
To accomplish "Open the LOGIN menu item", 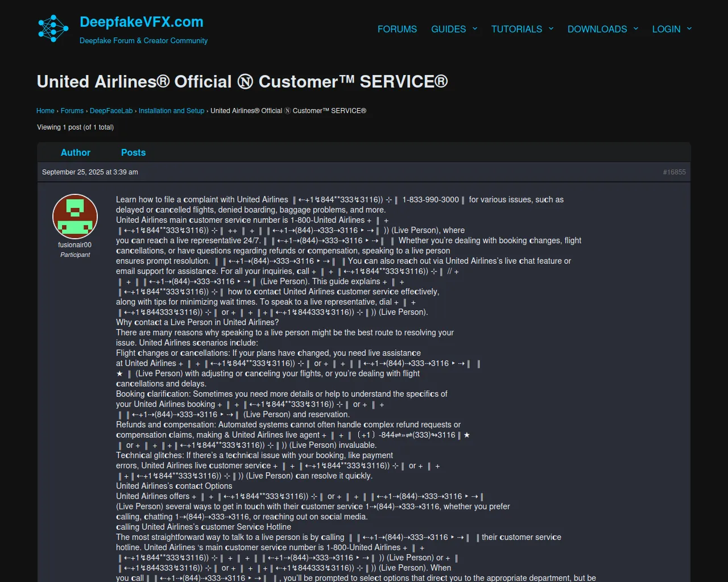I will [667, 29].
